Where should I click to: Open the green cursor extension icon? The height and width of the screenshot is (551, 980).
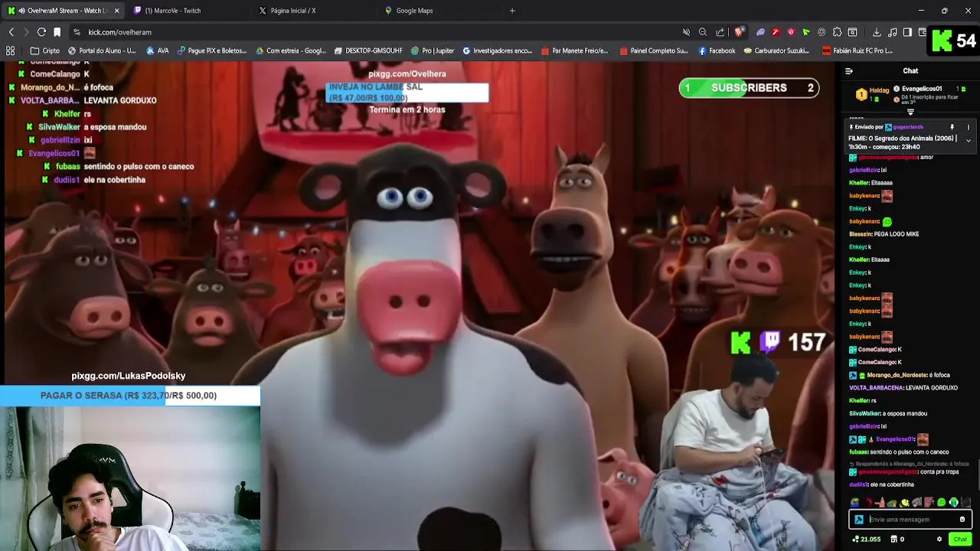(x=806, y=32)
